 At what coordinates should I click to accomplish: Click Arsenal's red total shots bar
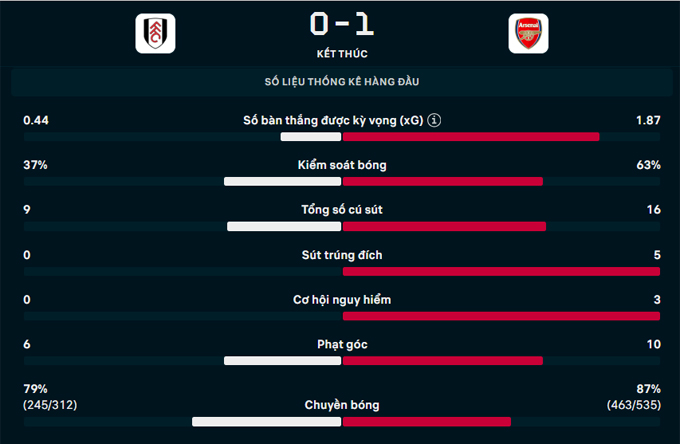(444, 227)
